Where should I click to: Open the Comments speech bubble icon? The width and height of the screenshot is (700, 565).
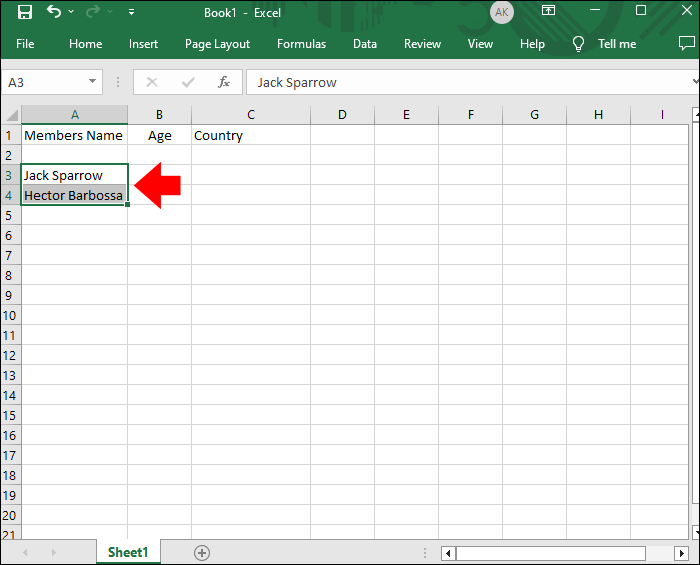tap(687, 43)
